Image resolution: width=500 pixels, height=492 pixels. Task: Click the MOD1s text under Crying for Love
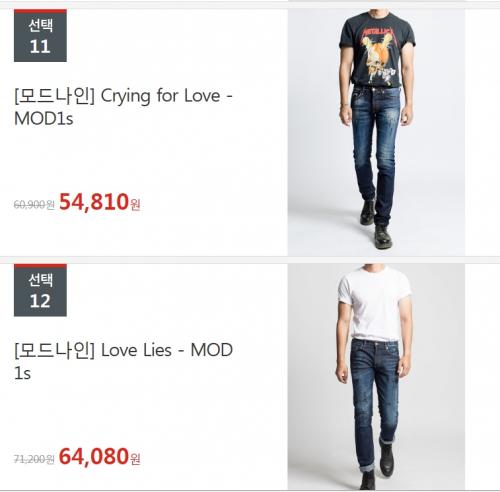(x=44, y=118)
